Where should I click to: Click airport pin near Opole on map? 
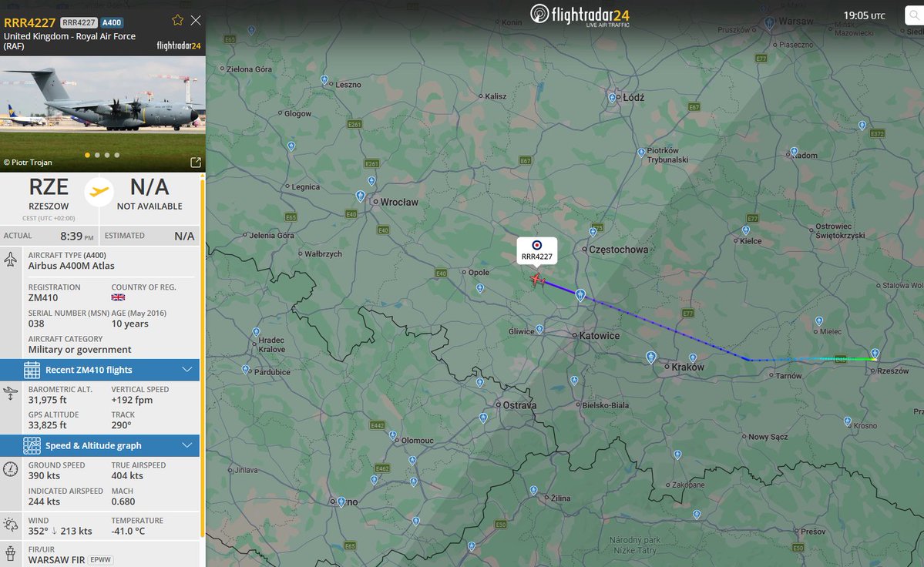point(479,288)
